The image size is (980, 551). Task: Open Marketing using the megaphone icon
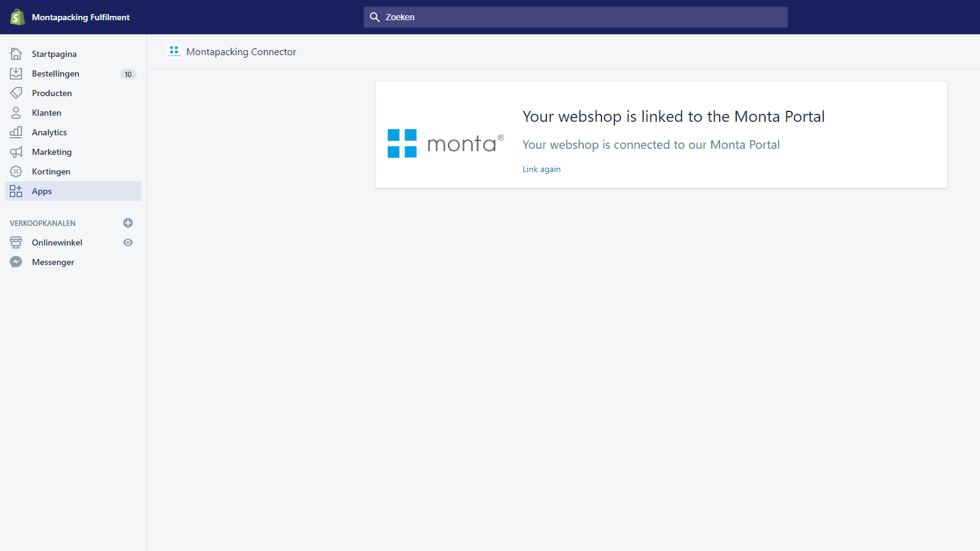click(x=16, y=152)
